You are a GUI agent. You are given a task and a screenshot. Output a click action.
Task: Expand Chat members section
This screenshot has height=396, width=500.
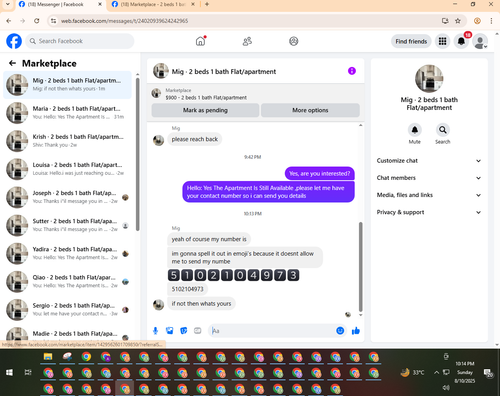(429, 178)
